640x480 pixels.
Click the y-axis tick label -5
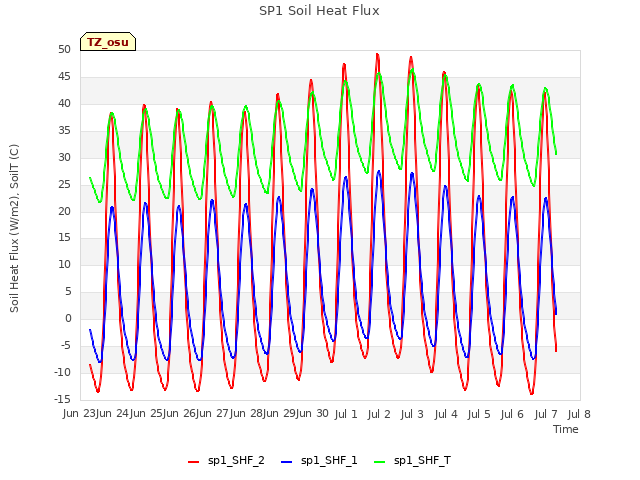tap(65, 345)
